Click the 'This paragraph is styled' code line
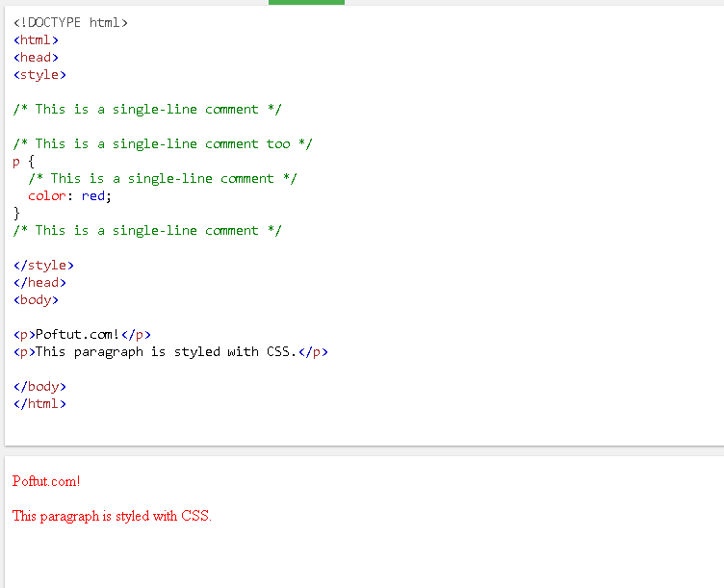 [x=170, y=352]
